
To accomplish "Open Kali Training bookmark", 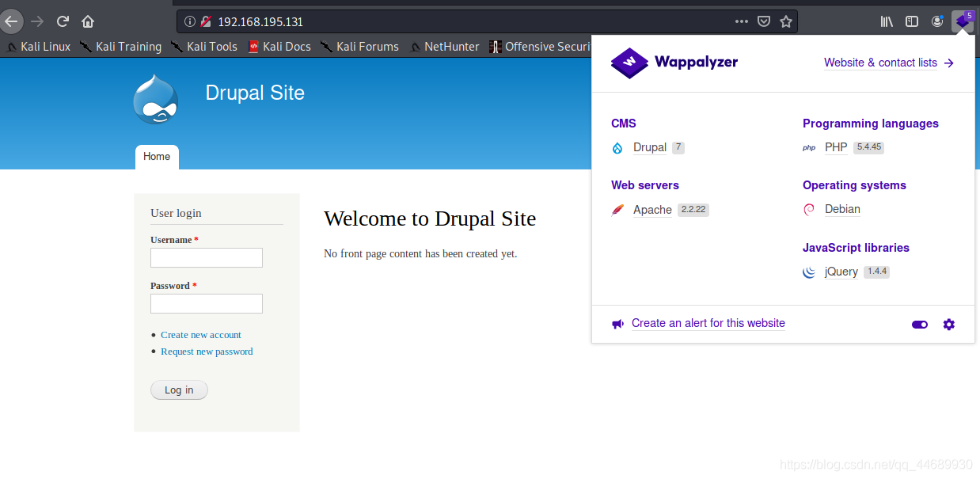I will (121, 47).
